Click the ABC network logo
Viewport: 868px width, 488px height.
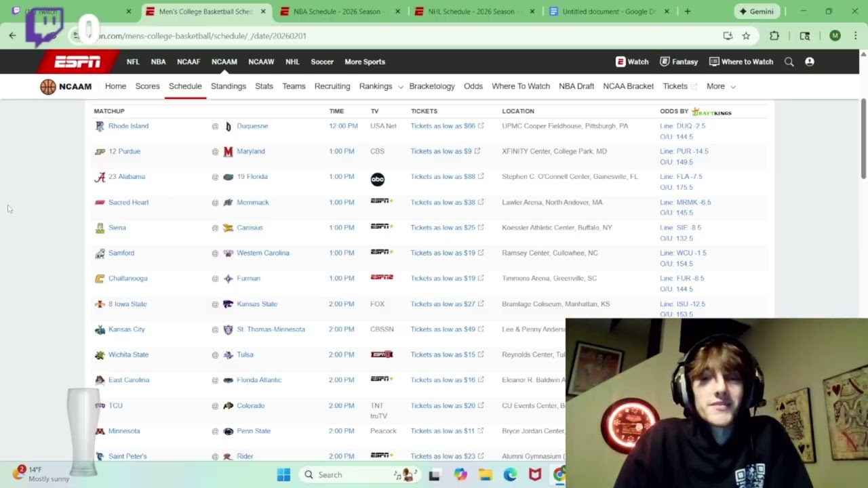(x=377, y=179)
